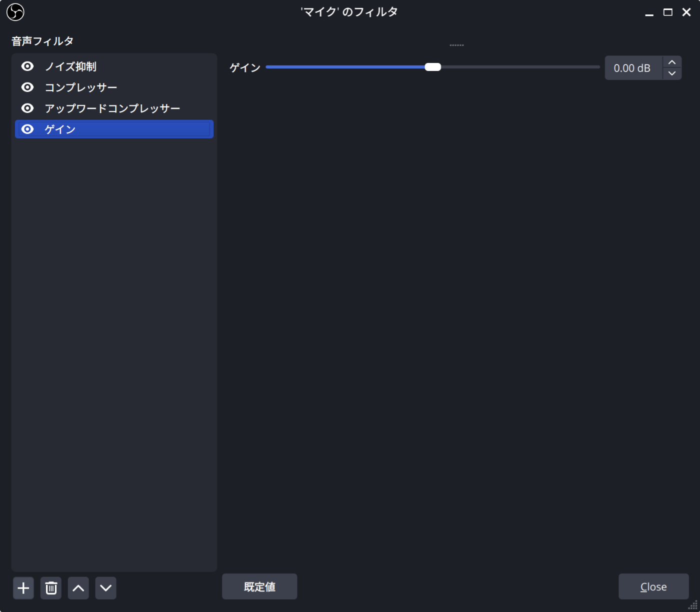Select the アップワードコンプレッサー filter row
Viewport: 700px width, 612px height.
point(114,108)
